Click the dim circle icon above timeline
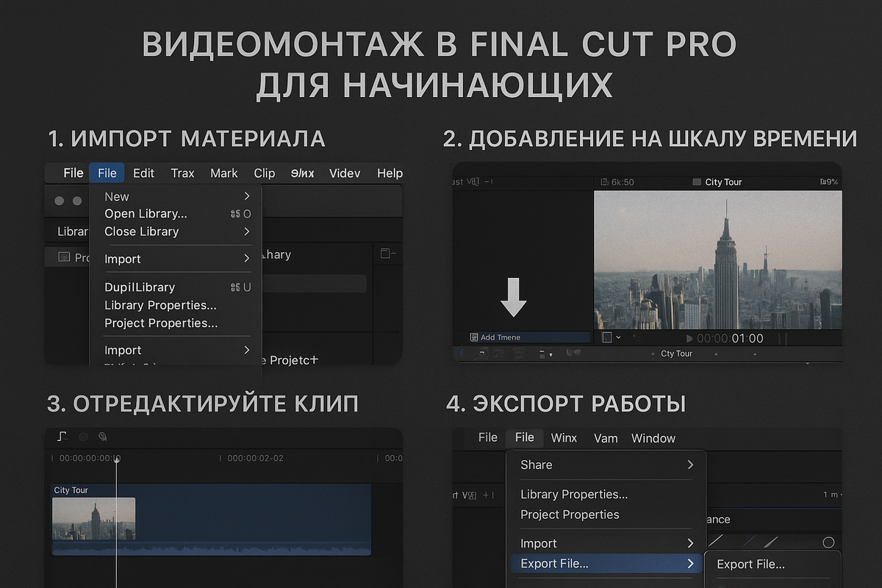The image size is (882, 588). (x=83, y=437)
